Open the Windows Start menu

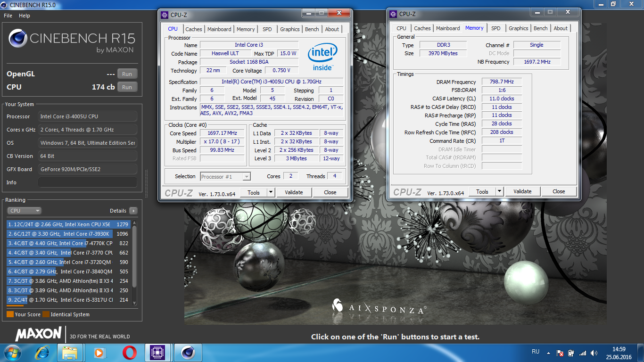pos(13,353)
